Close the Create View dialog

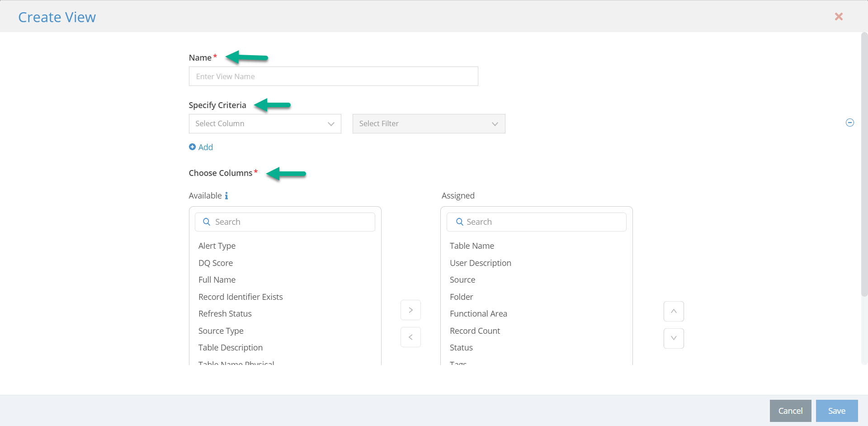(x=838, y=17)
